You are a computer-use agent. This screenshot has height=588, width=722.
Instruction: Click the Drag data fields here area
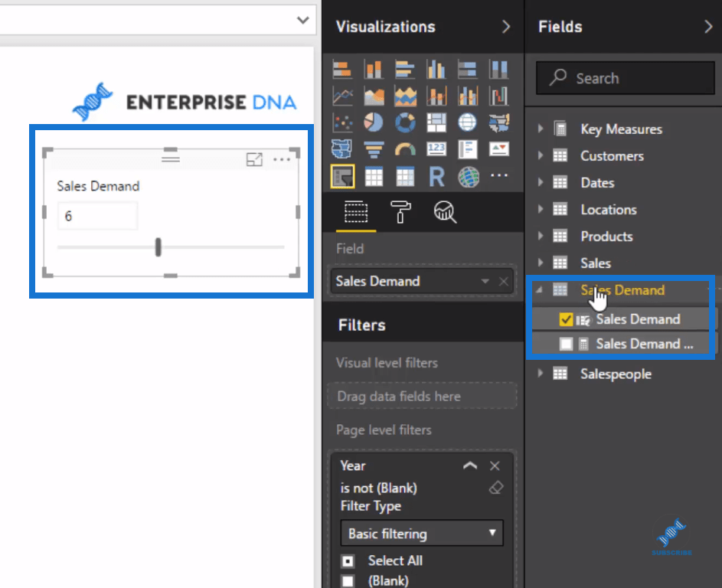pos(422,396)
